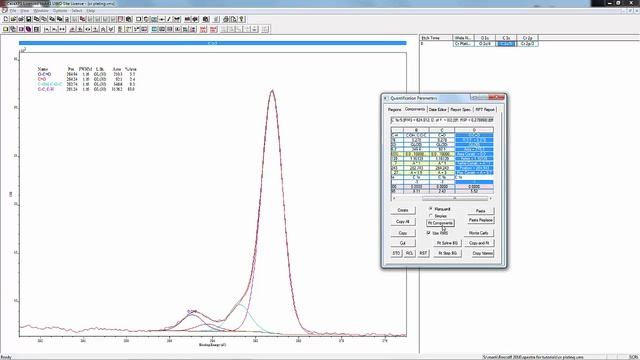This screenshot has height=360, width=640.
Task: Select the O 1s spectrum block cell
Action: click(485, 43)
